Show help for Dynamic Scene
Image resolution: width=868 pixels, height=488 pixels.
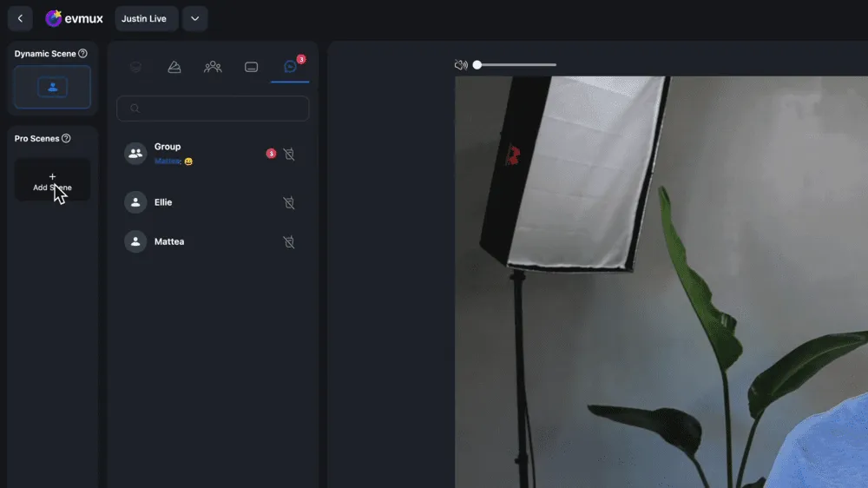click(x=83, y=54)
